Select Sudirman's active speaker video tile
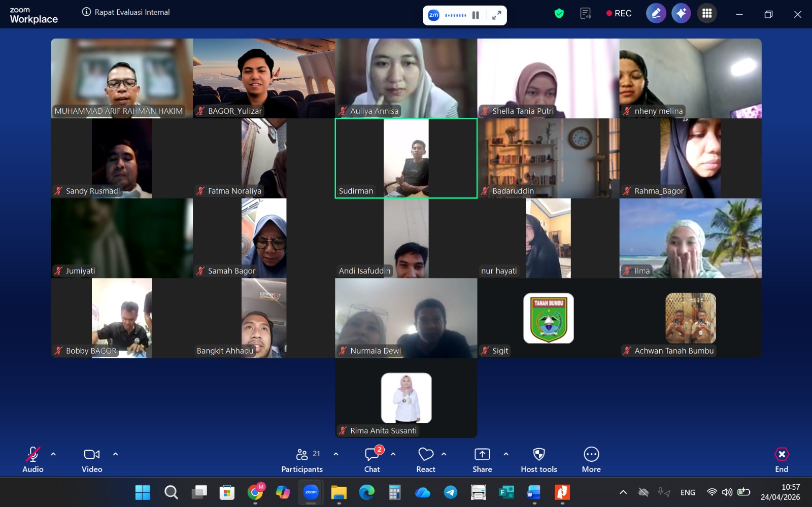This screenshot has width=812, height=507. tap(406, 158)
